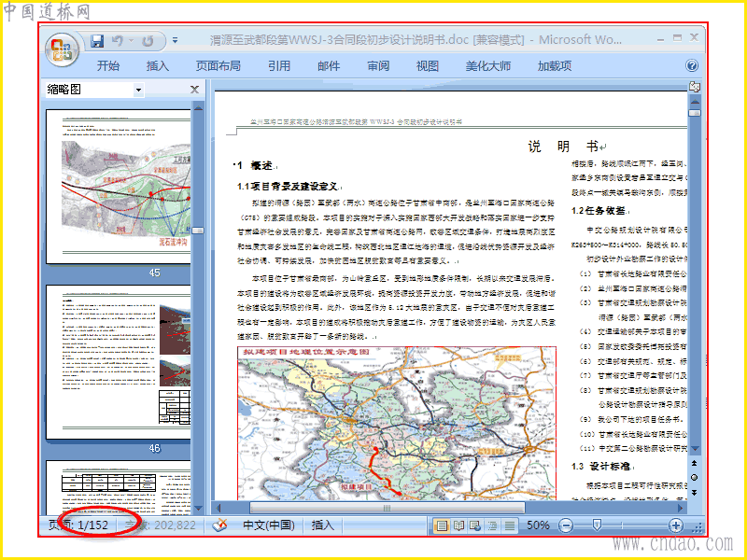Switch to Full Screen Reading view
Image resolution: width=747 pixels, height=560 pixels.
(458, 525)
